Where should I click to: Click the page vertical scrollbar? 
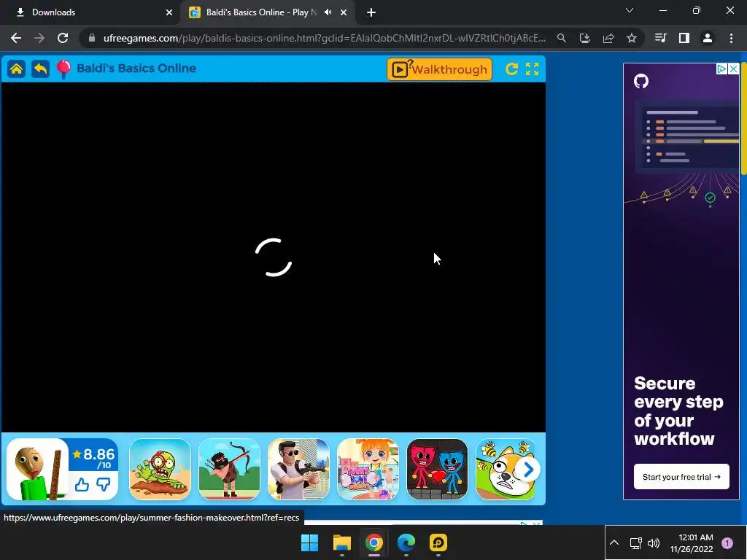pyautogui.click(x=744, y=119)
